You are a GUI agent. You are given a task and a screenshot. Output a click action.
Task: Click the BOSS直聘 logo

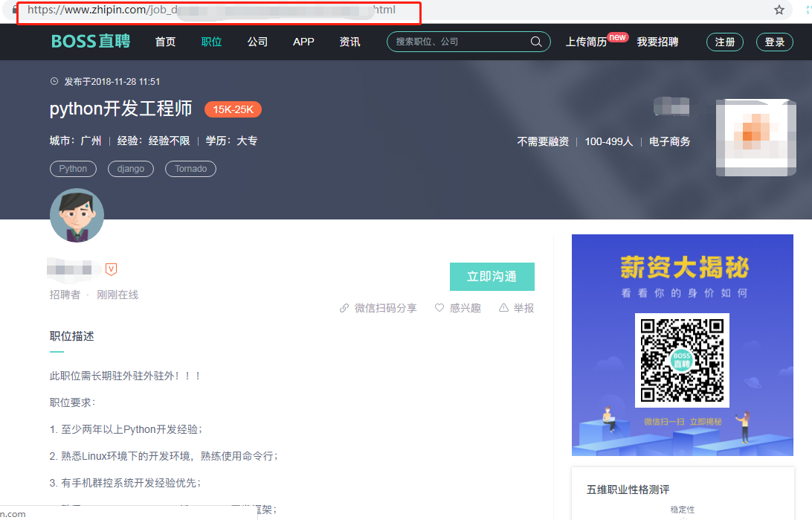coord(91,42)
